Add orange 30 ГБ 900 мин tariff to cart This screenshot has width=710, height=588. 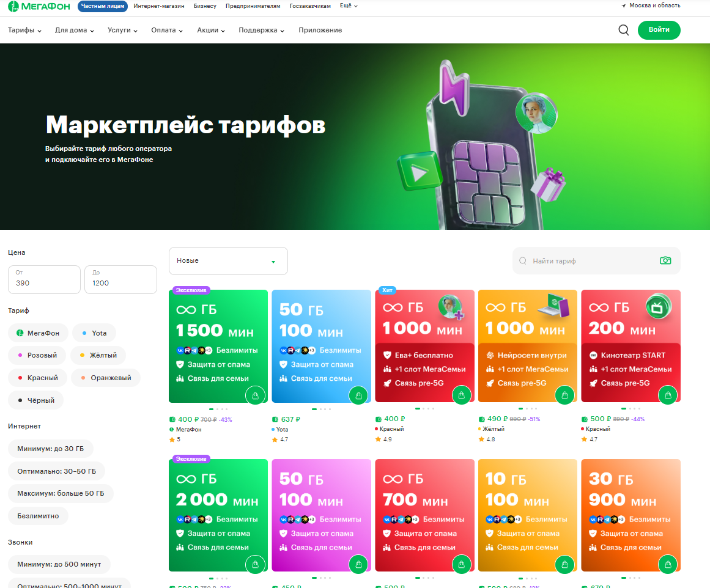[x=668, y=564]
